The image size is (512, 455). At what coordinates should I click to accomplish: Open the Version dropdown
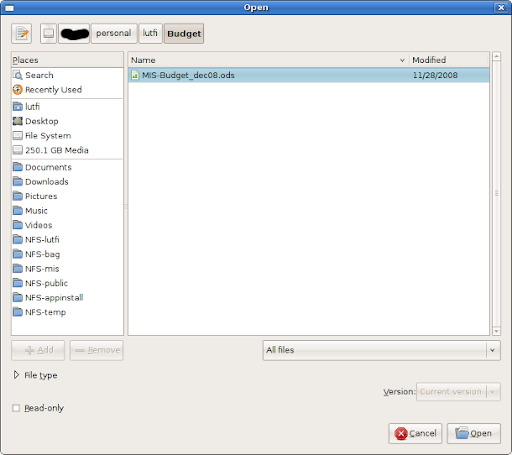click(x=458, y=392)
